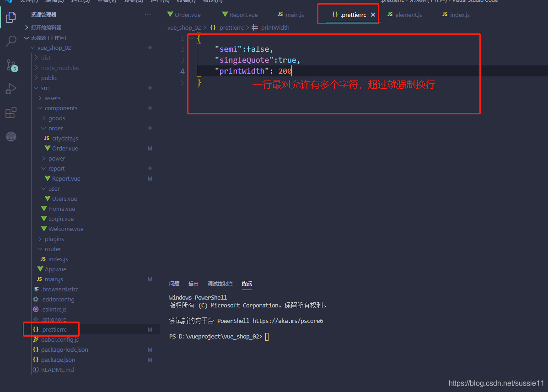Collapse the report folder
The height and width of the screenshot is (392, 548).
(44, 168)
